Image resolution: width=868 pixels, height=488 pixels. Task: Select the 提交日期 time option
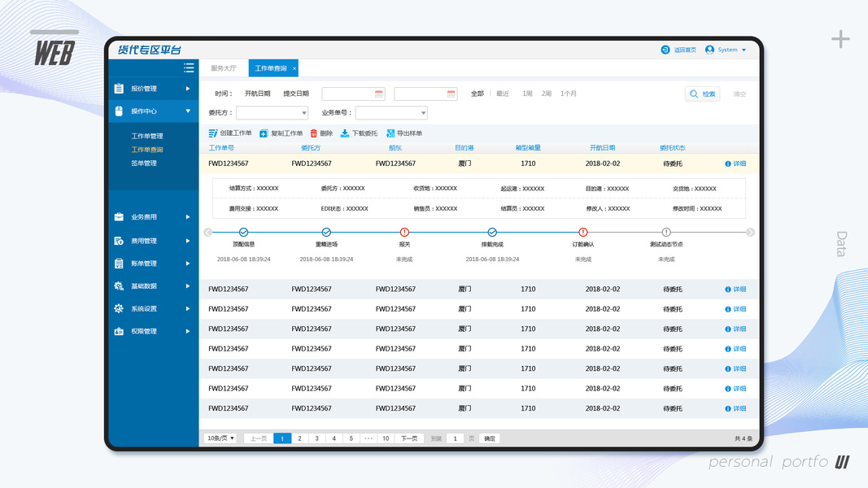[x=296, y=94]
